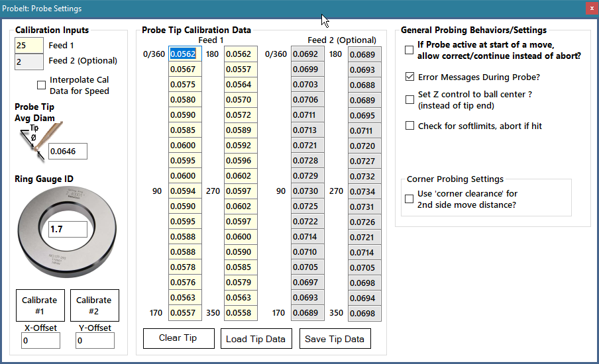This screenshot has height=364, width=599.
Task: Click Feed 1 cell 0.0576
Action: pyautogui.click(x=186, y=283)
